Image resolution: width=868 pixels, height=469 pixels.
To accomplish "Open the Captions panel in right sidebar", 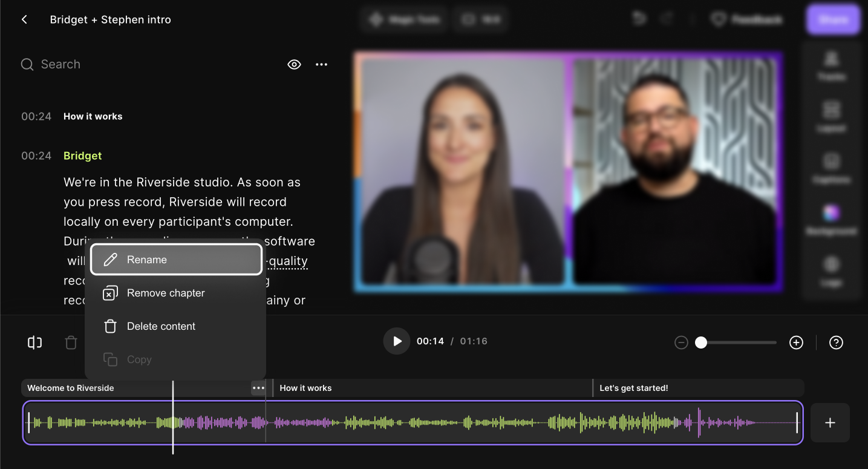I will pos(832,168).
